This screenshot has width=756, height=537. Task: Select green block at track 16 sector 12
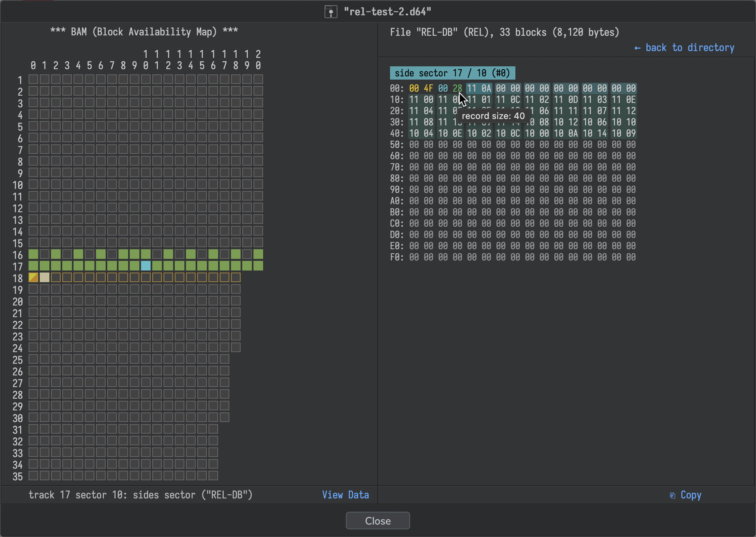[x=168, y=254]
